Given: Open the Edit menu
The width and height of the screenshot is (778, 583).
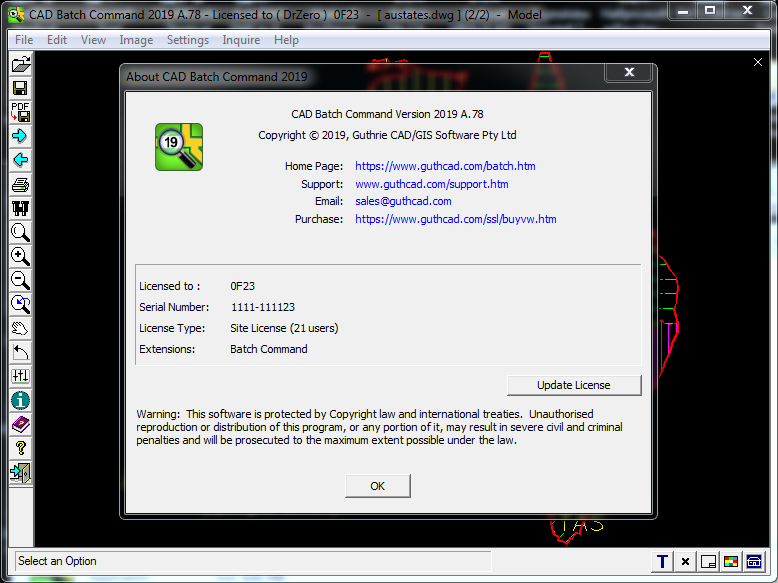Looking at the screenshot, I should click(x=57, y=40).
